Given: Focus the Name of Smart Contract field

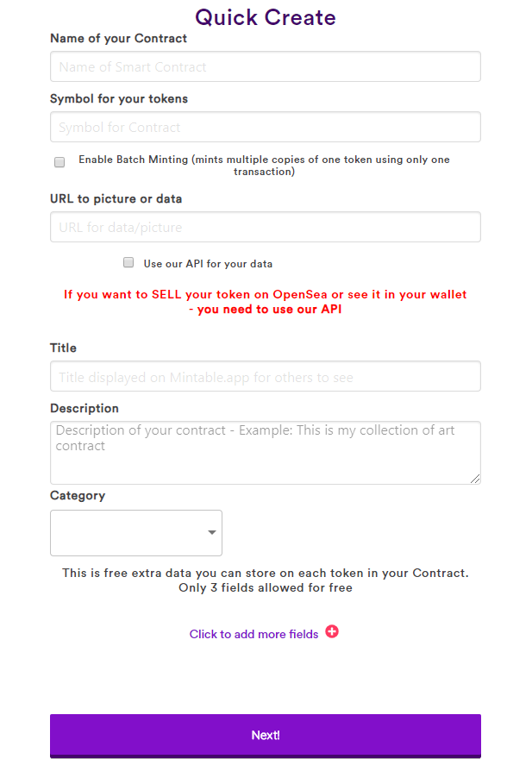Looking at the screenshot, I should [265, 66].
